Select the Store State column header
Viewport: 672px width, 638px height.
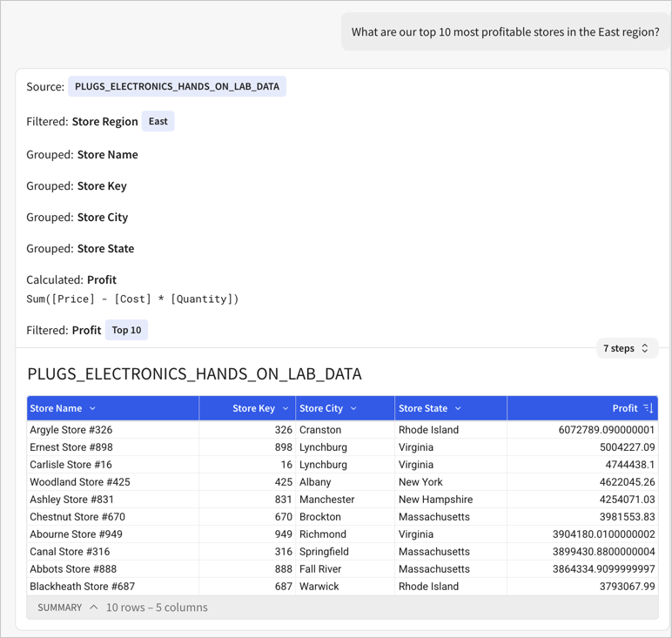click(450, 408)
